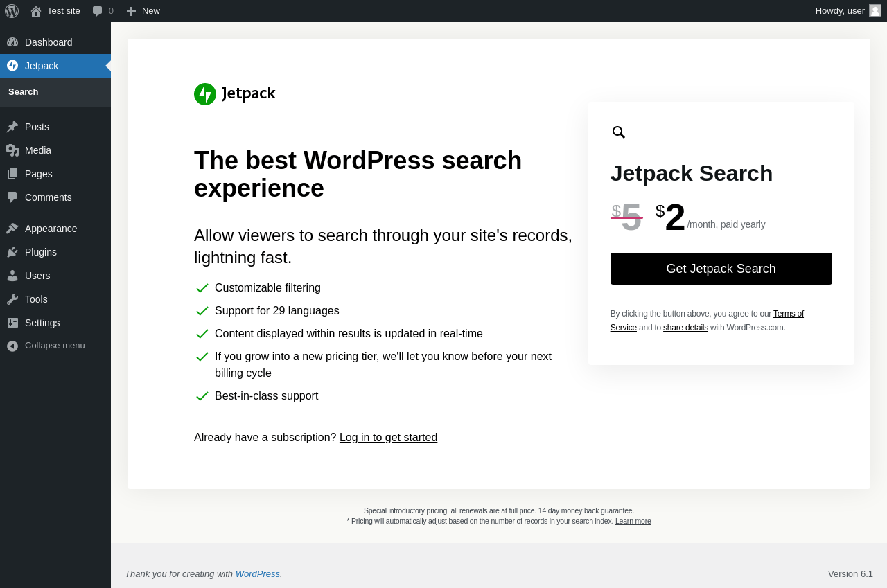Click the Settings sliders icon
Viewport: 887px width, 588px height.
tap(12, 323)
